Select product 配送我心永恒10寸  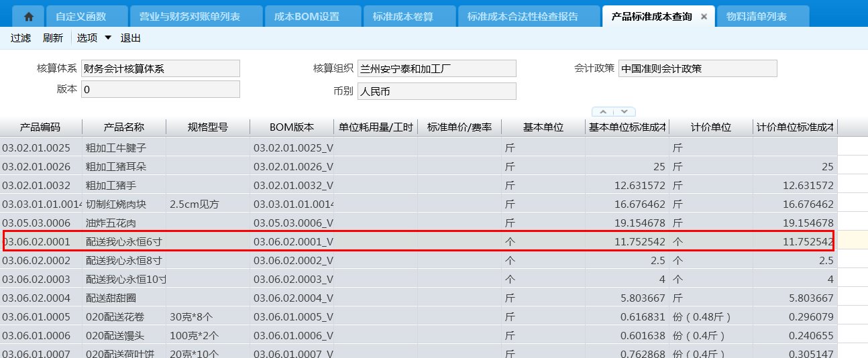coord(126,279)
